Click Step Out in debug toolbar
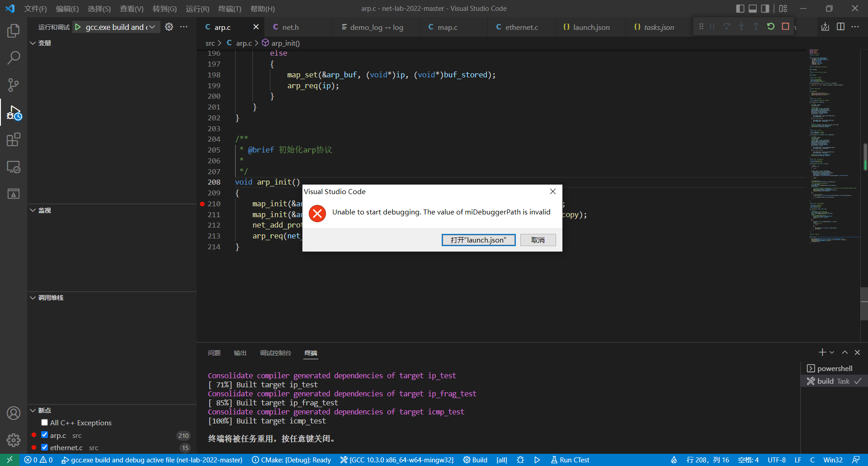The height and width of the screenshot is (466, 868). [x=756, y=27]
